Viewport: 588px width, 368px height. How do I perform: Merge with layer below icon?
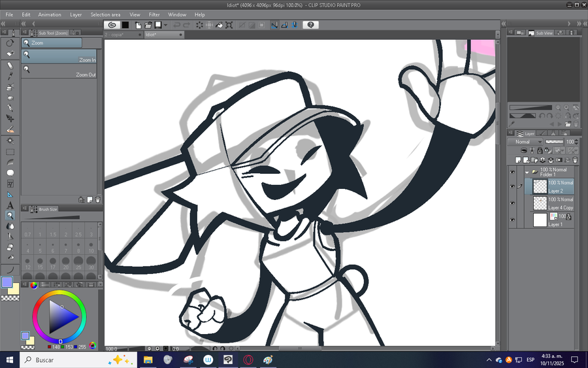point(551,160)
